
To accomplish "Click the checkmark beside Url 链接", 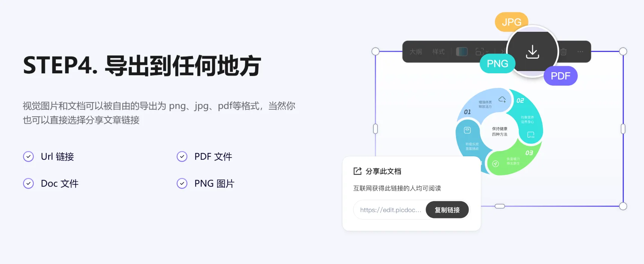I will click(x=28, y=156).
